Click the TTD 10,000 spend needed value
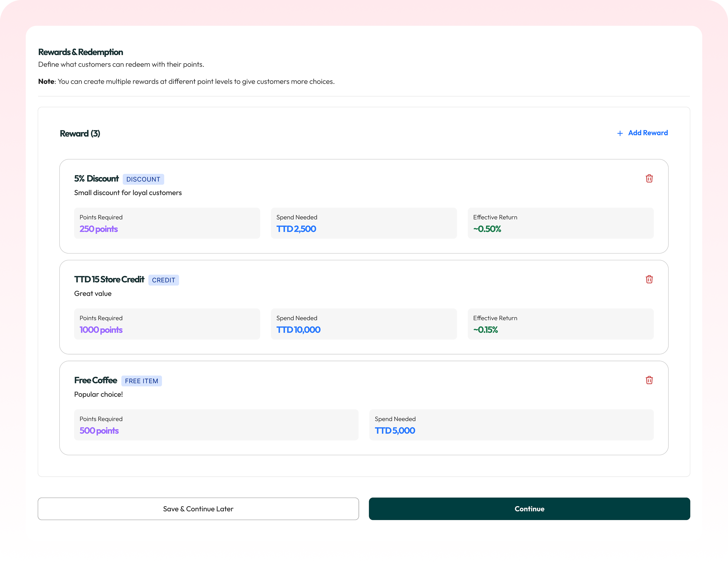This screenshot has width=728, height=567. pyautogui.click(x=298, y=330)
